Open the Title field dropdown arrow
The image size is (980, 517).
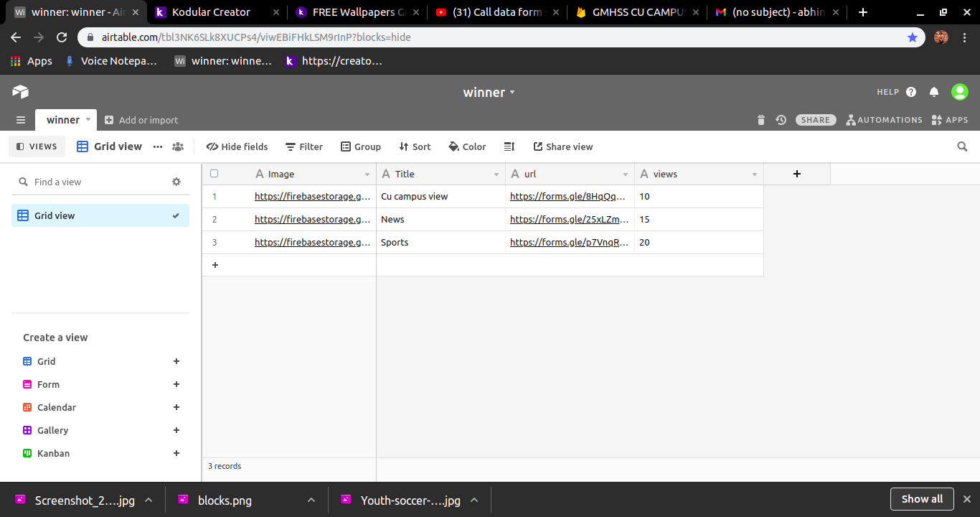[x=496, y=174]
